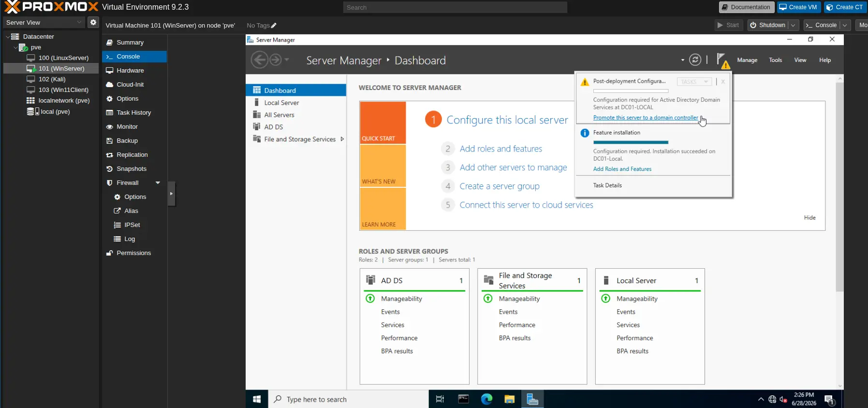Click the Server Manager refresh icon
Screen dimensions: 868x408
[695, 60]
